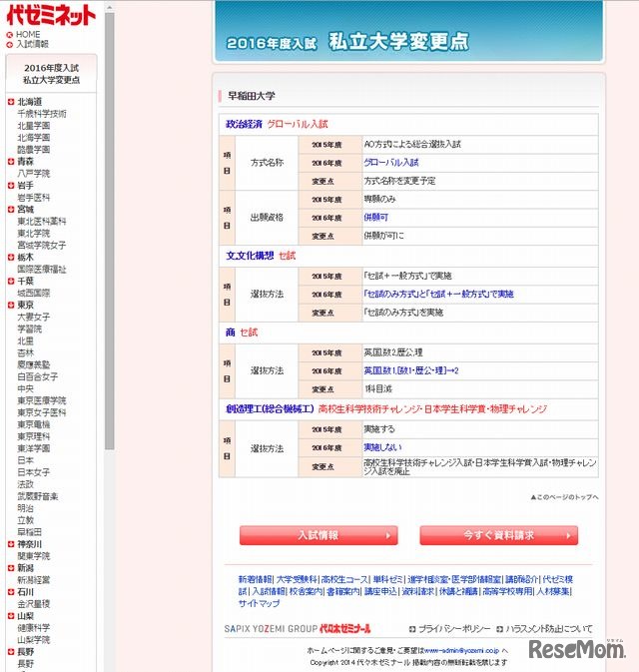Collapse the 千葉 region icon
This screenshot has width=639, height=672.
click(x=11, y=282)
